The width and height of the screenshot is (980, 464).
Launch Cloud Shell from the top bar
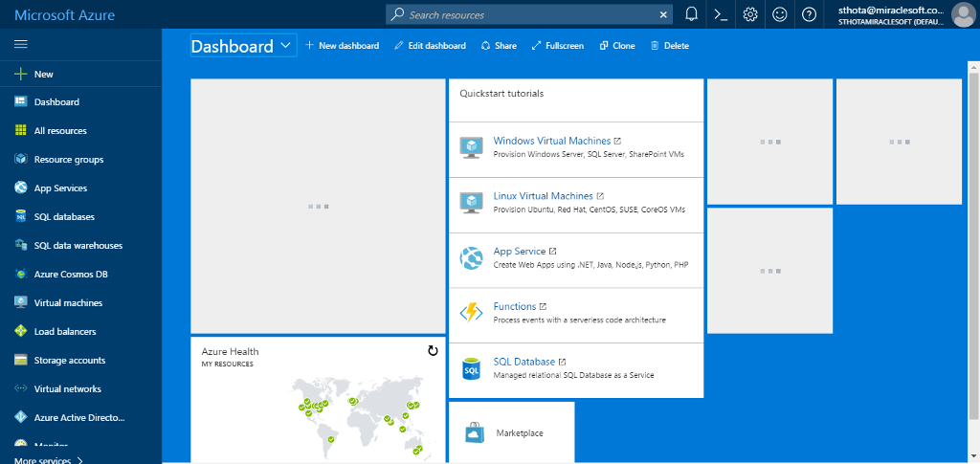(x=721, y=14)
